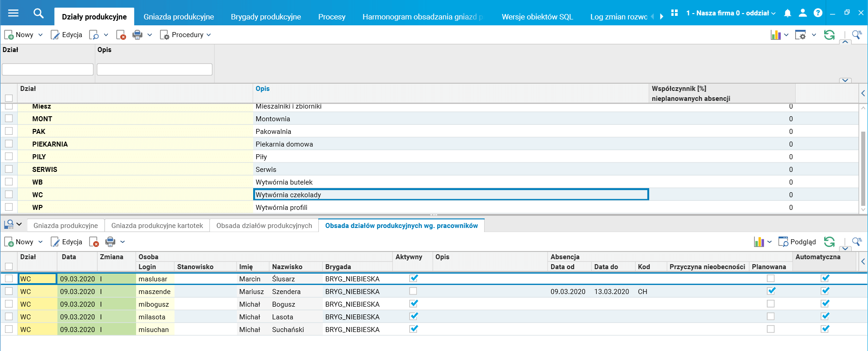Click the print icon in top toolbar
The image size is (868, 351).
pos(137,35)
